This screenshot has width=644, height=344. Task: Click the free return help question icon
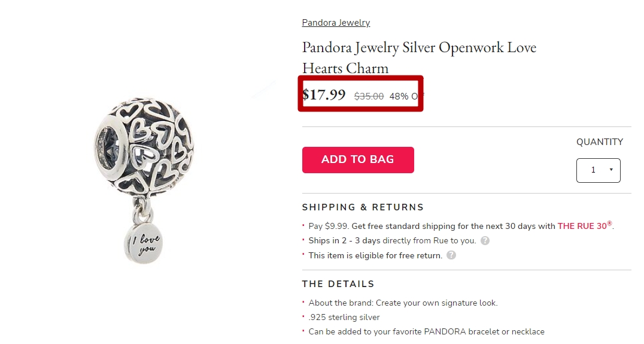tap(451, 255)
